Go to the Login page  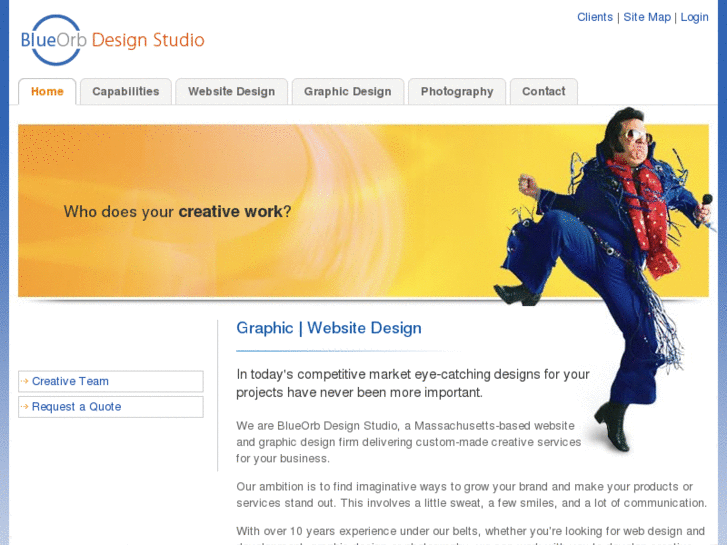[x=694, y=17]
